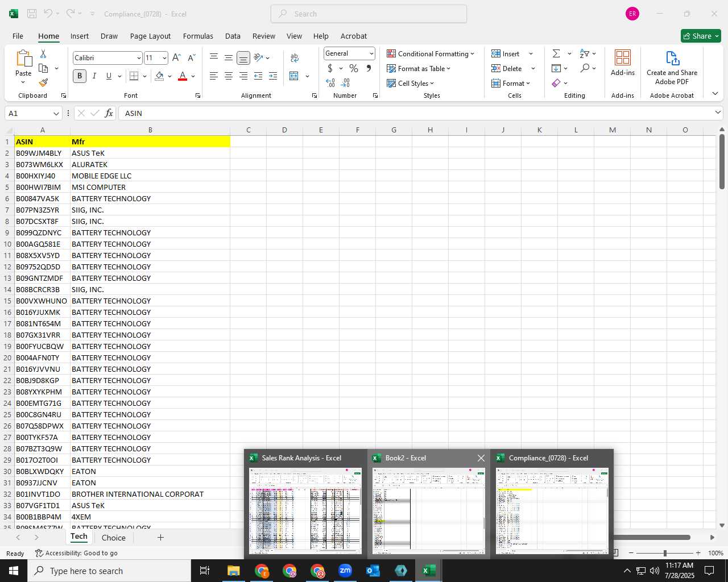Click the Merge & Center icon
Screen dimensions: 728x582
tap(294, 76)
